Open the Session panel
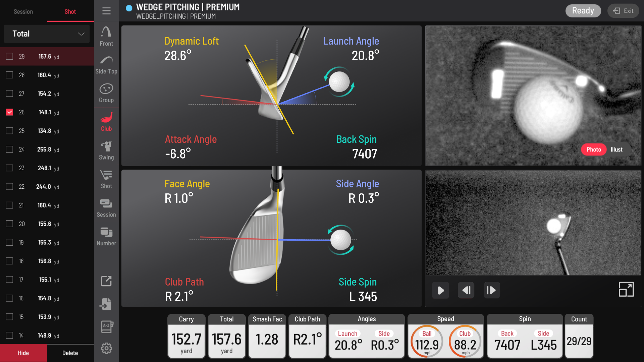This screenshot has height=362, width=644. coord(106,207)
